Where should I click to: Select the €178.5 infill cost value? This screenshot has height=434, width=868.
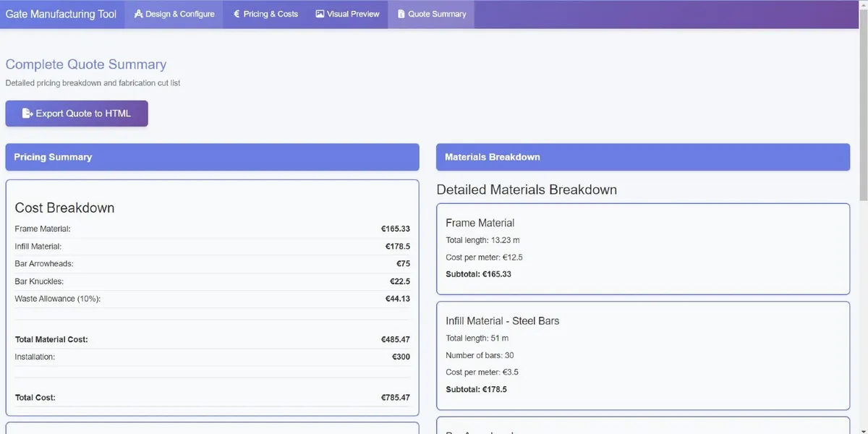tap(398, 247)
